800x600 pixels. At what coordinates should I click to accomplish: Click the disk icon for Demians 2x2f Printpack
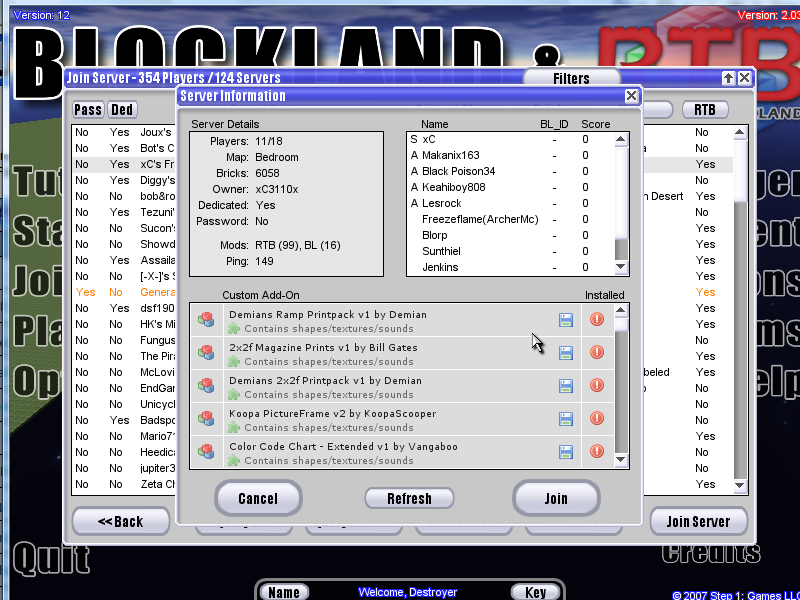565,386
